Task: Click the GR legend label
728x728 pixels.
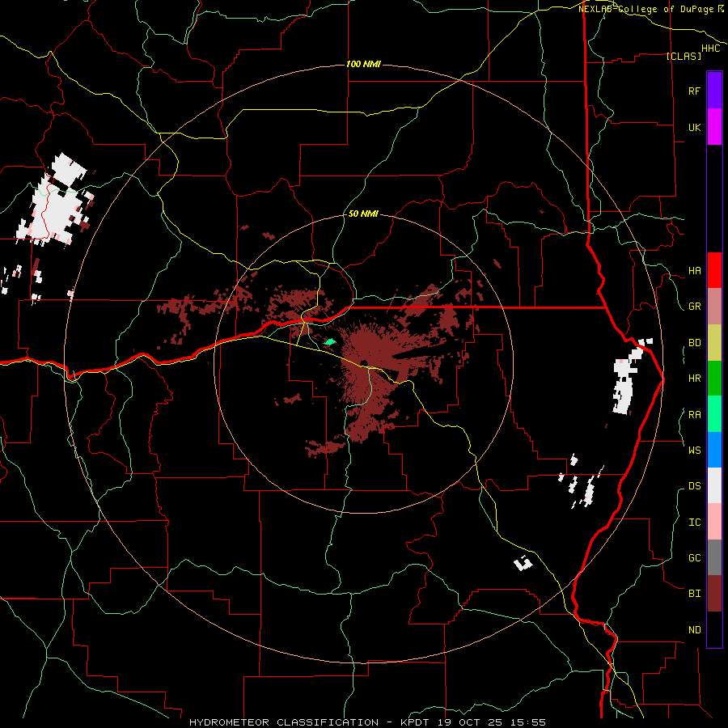Action: 694,307
